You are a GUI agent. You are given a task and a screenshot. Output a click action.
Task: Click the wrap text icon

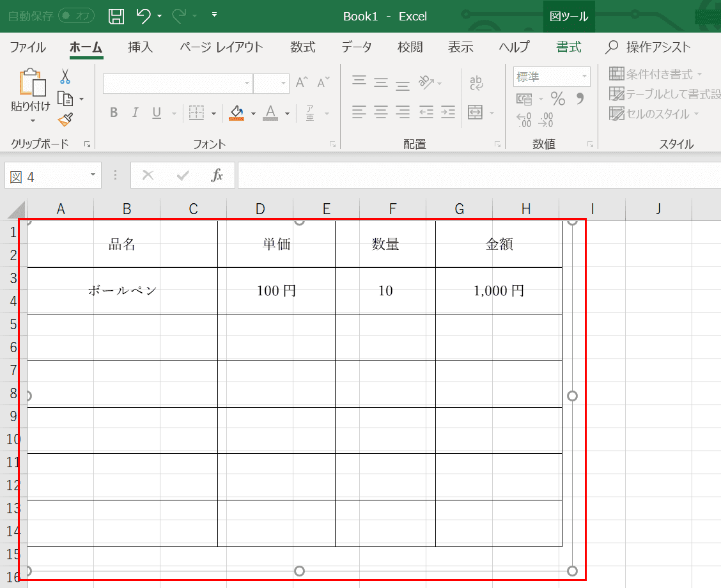click(x=476, y=82)
